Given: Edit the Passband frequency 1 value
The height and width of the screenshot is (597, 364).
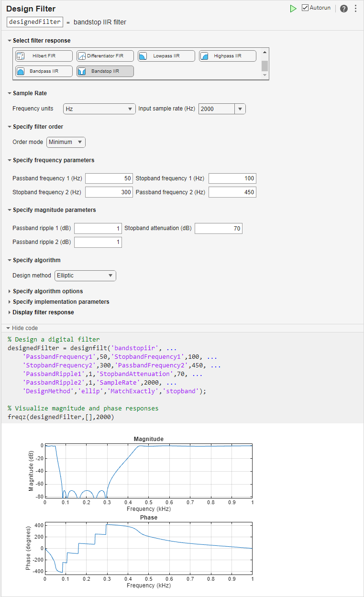Looking at the screenshot, I should (109, 178).
